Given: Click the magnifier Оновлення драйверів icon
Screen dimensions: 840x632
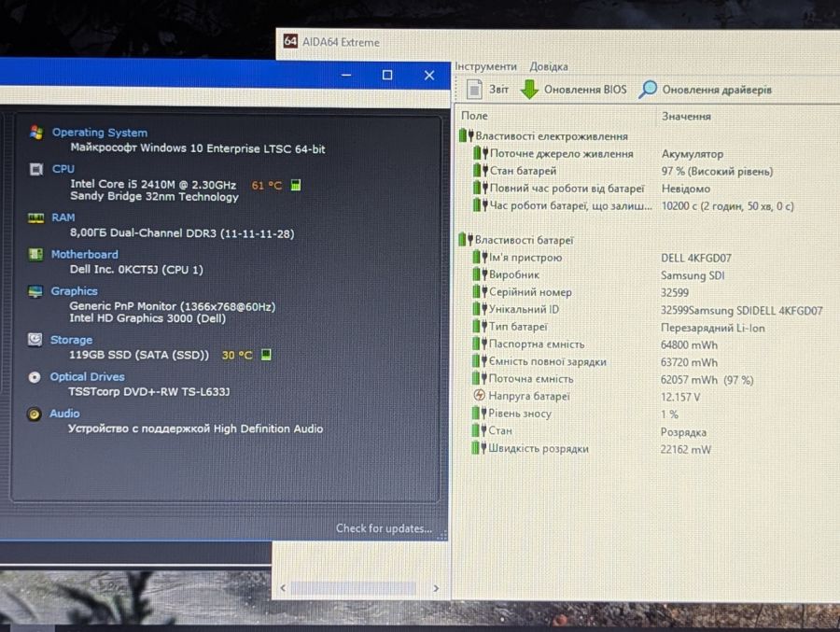Looking at the screenshot, I should coord(648,90).
